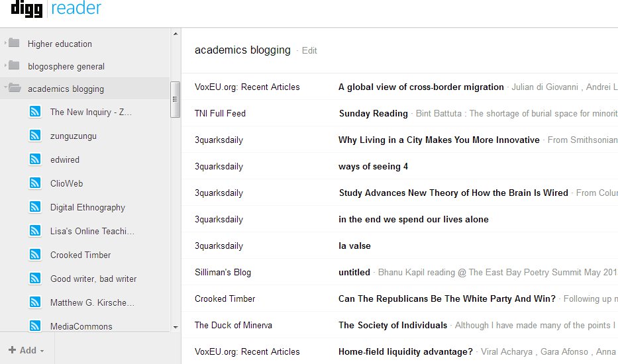Select academics blogging folder in sidebar

tap(66, 89)
